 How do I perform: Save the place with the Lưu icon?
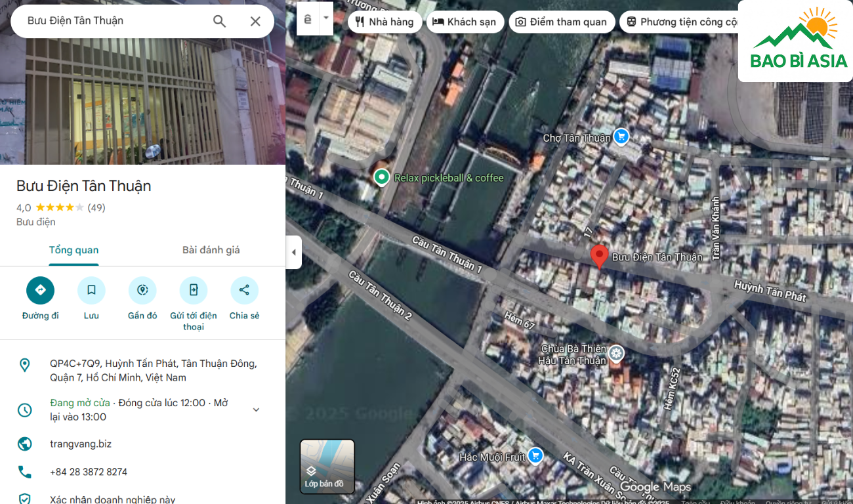point(91,290)
